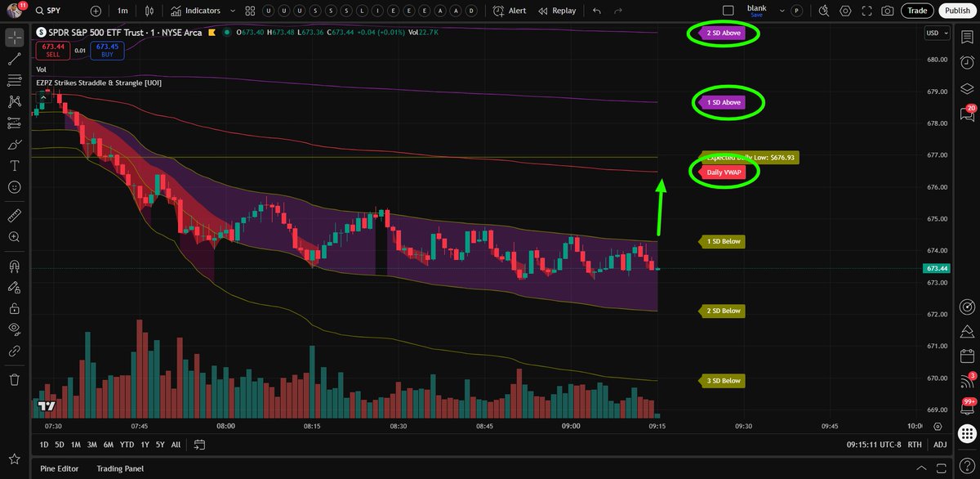Viewport: 980px width, 479px height.
Task: Select the ruler measure tool
Action: [14, 215]
